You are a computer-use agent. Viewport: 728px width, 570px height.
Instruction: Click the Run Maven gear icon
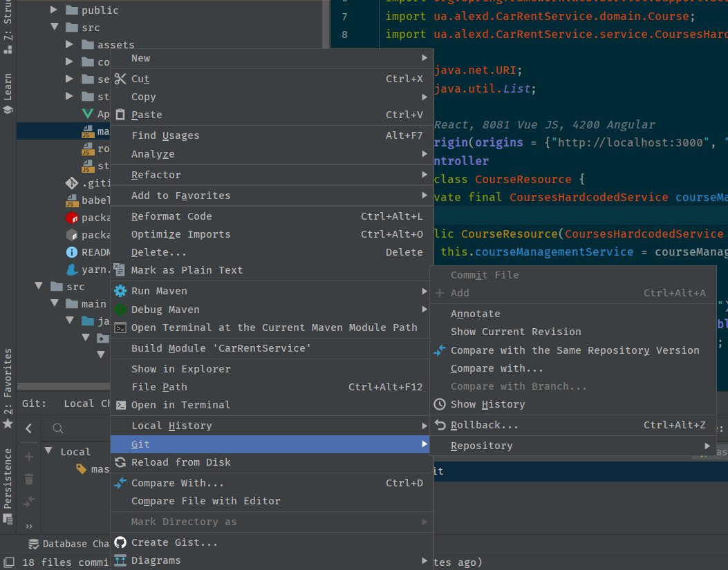click(120, 291)
